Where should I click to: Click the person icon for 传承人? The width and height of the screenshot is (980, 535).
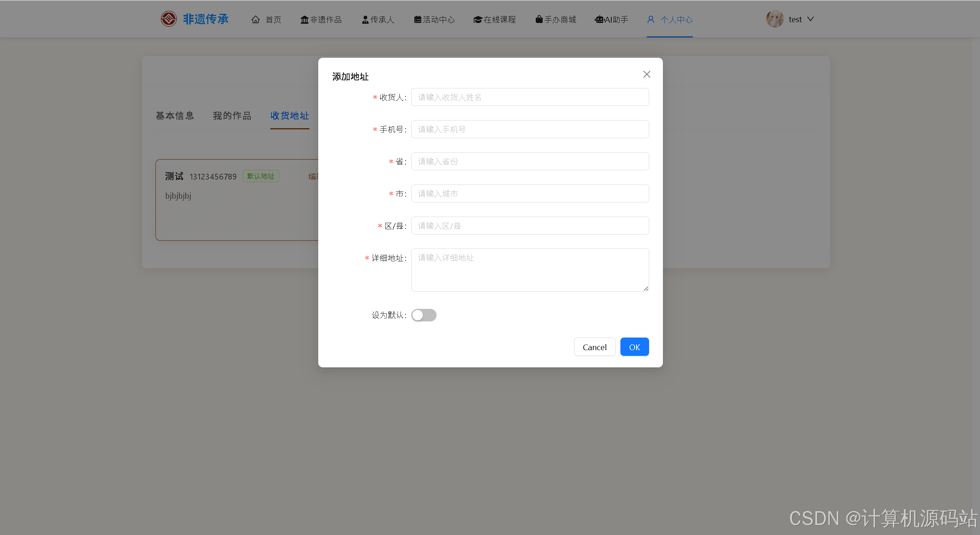pos(365,20)
